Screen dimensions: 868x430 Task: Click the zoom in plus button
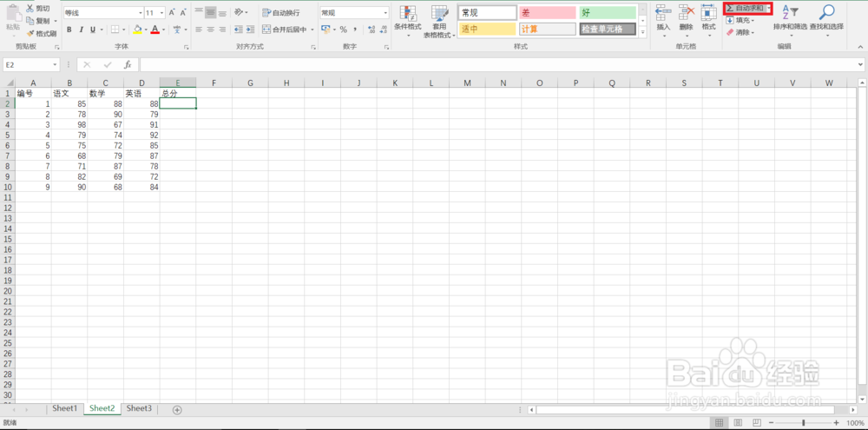click(836, 423)
